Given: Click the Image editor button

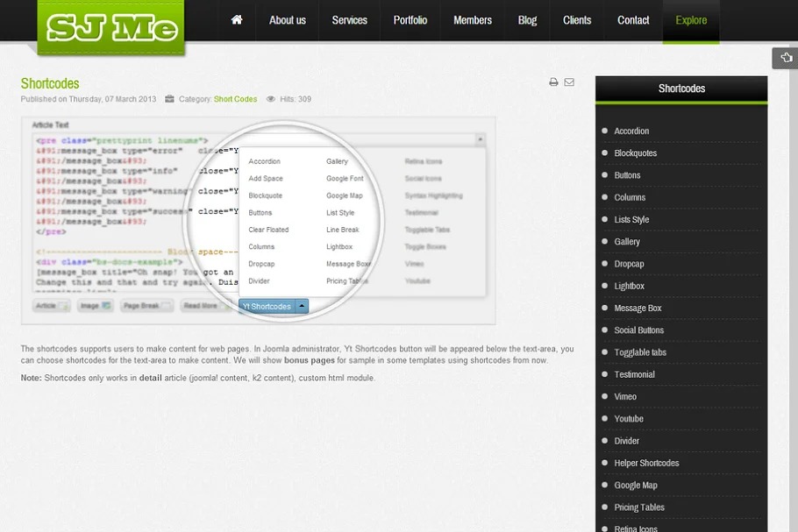Looking at the screenshot, I should (x=96, y=306).
